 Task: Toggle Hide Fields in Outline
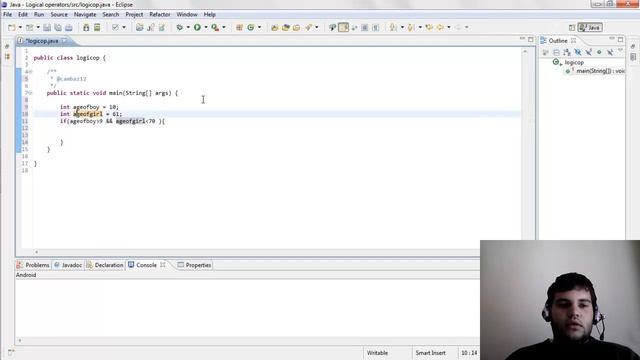point(578,52)
